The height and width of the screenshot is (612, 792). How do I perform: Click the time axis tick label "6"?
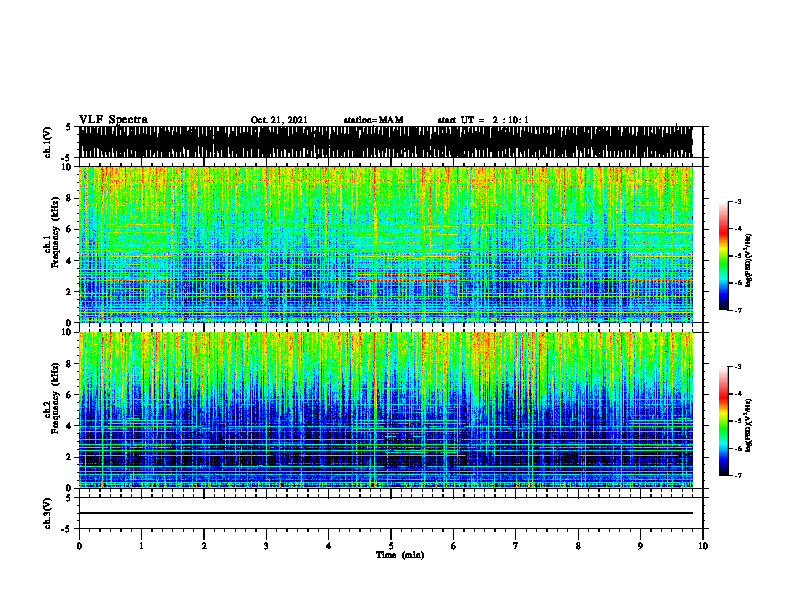click(454, 546)
